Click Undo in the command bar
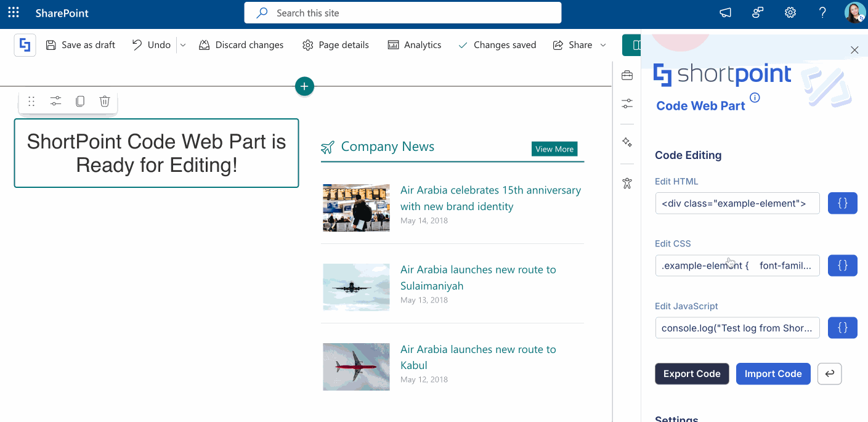Screen dimensions: 868x422 pos(151,45)
